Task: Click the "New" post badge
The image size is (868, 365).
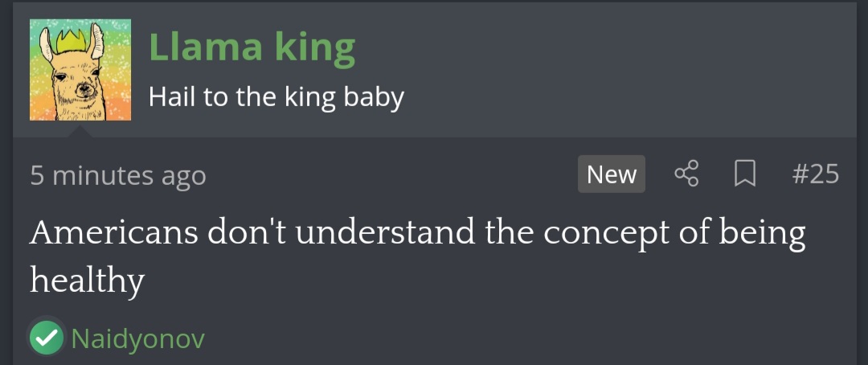Action: (611, 174)
